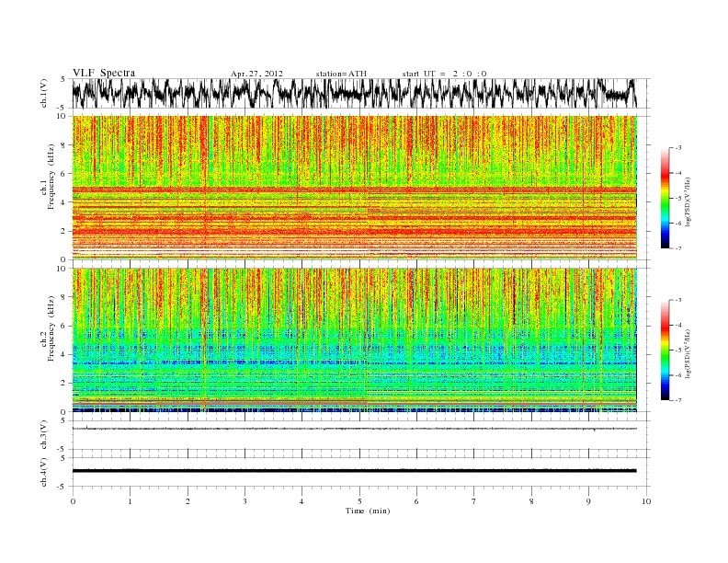Click the '2' tick on time axis

pyautogui.click(x=188, y=501)
